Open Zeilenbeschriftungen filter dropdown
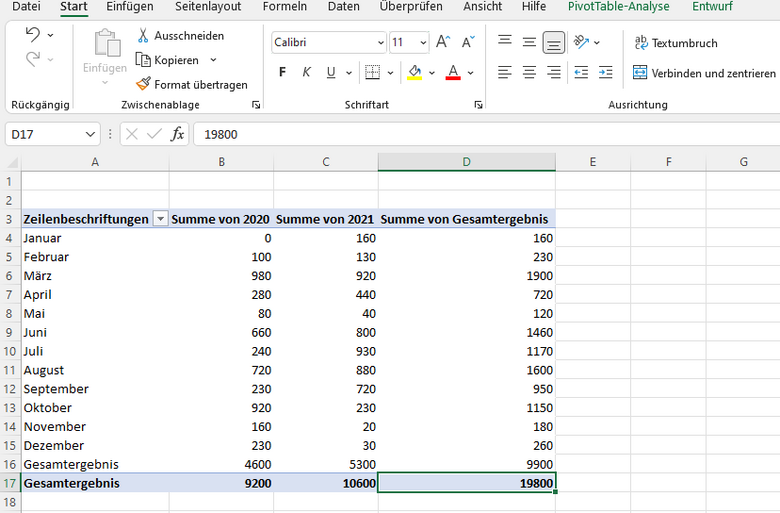This screenshot has width=780, height=513. click(160, 219)
